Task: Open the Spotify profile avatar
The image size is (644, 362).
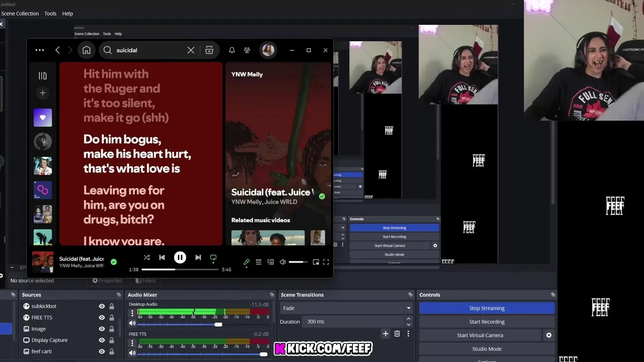Action: pyautogui.click(x=268, y=50)
